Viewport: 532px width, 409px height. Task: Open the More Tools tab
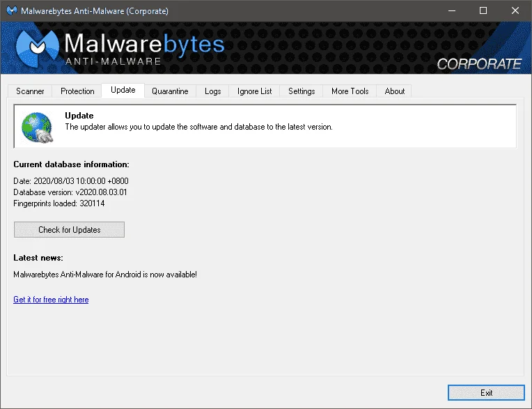pyautogui.click(x=350, y=91)
